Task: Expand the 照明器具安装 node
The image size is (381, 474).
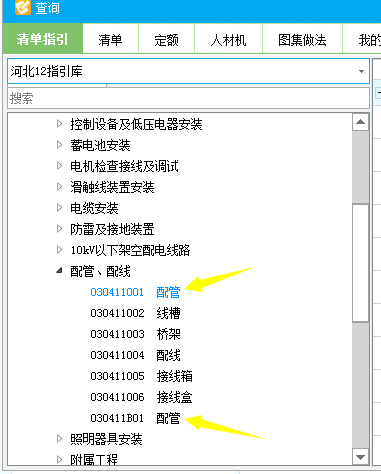Action: 59,439
